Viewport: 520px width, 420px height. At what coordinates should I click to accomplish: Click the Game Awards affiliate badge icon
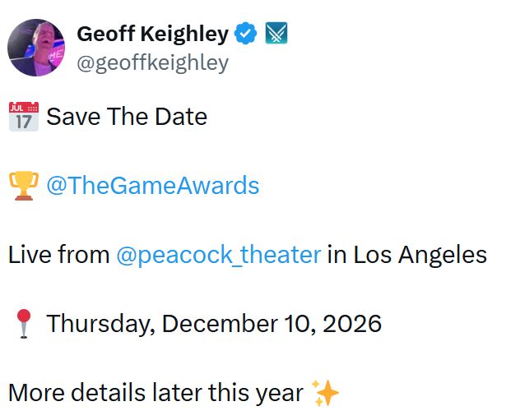pyautogui.click(x=276, y=35)
